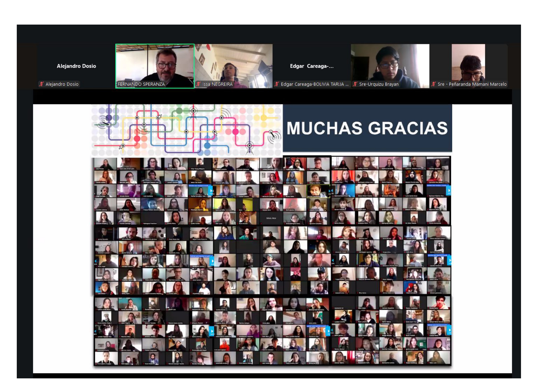Click the MUCHAS GRACIAS banner

pos(367,128)
